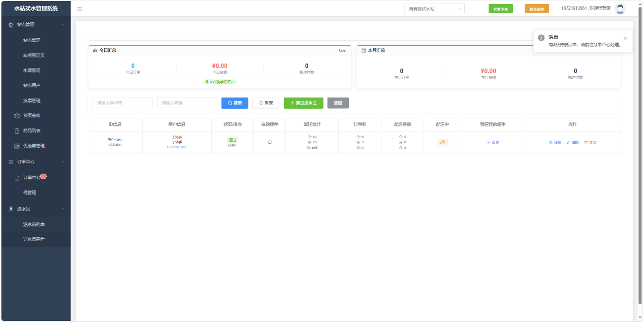Toggle the sidebar collapse hamburger icon
Screen dimensions: 644x322
tap(80, 9)
